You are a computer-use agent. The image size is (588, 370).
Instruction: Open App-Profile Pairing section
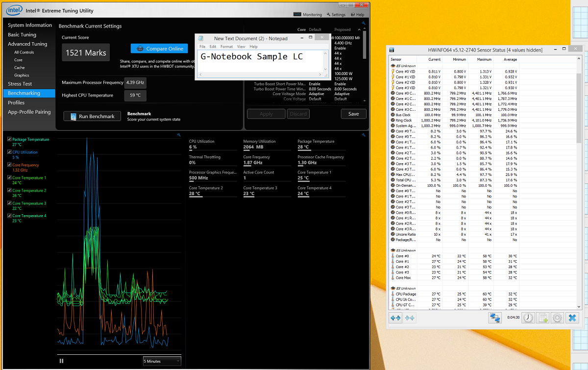[29, 112]
